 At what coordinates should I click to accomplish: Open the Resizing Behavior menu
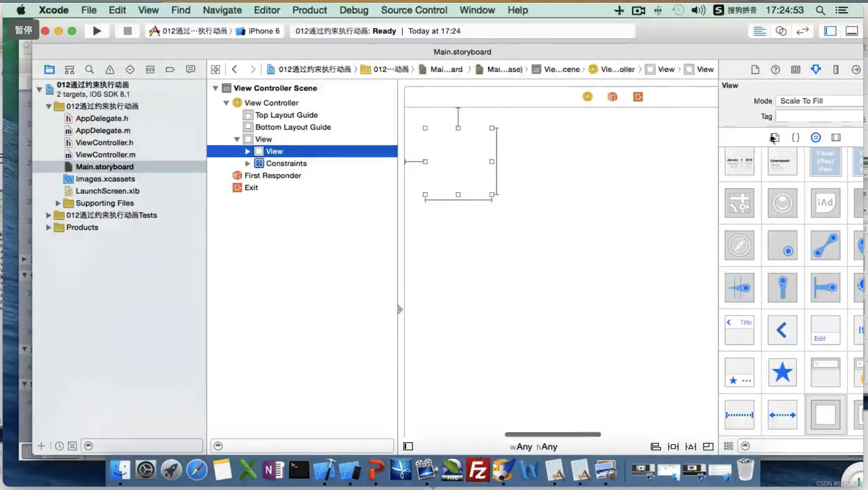pos(708,446)
